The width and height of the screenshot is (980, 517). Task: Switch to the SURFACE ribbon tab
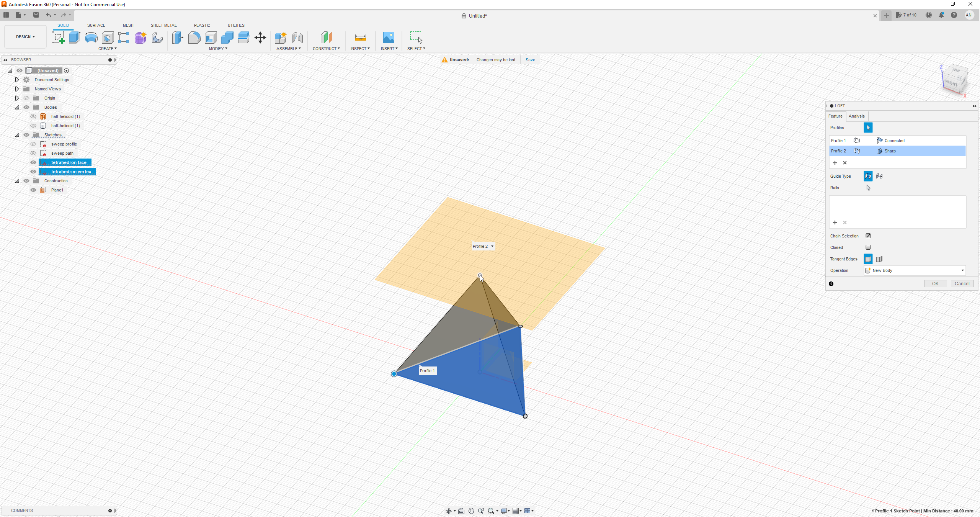point(96,25)
